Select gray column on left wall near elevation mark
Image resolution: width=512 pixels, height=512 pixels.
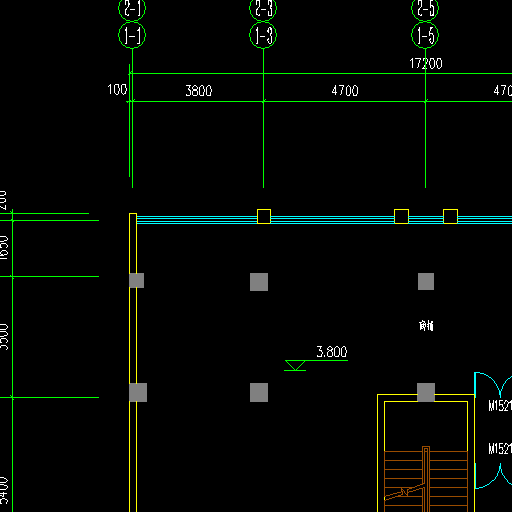138,392
